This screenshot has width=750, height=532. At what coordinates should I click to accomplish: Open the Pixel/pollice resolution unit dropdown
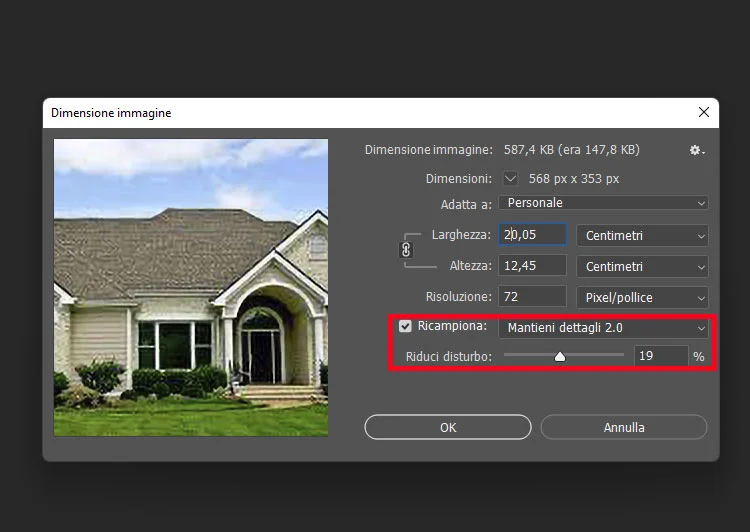641,298
